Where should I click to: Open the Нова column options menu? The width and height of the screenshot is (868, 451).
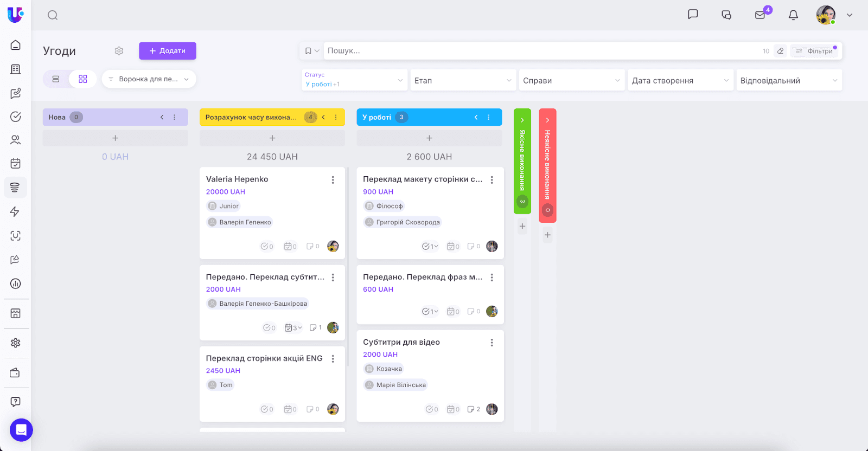tap(175, 117)
